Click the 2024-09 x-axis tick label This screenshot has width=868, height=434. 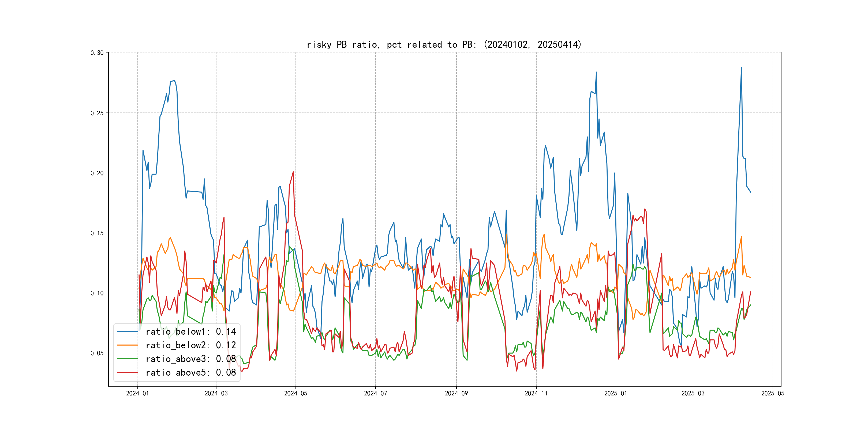click(456, 393)
